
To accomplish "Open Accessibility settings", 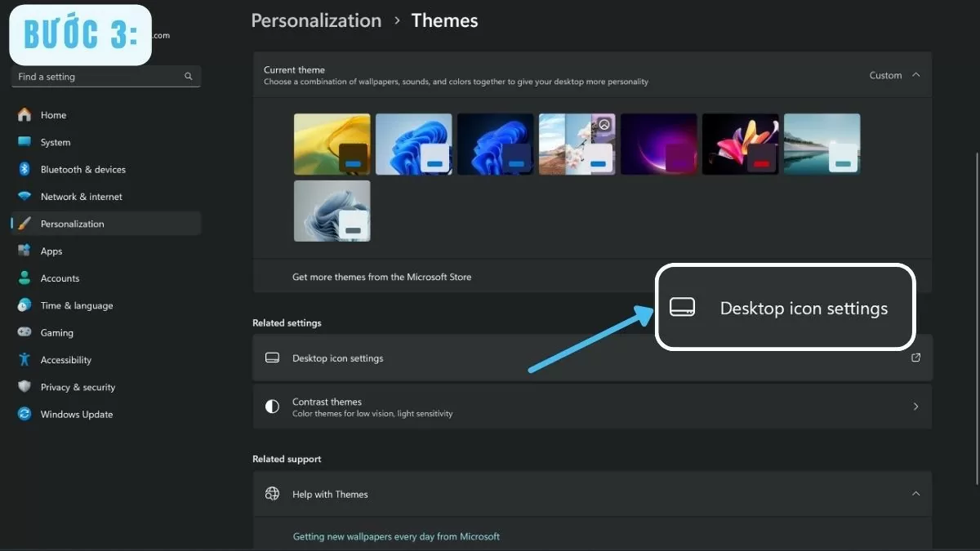I will pos(65,359).
